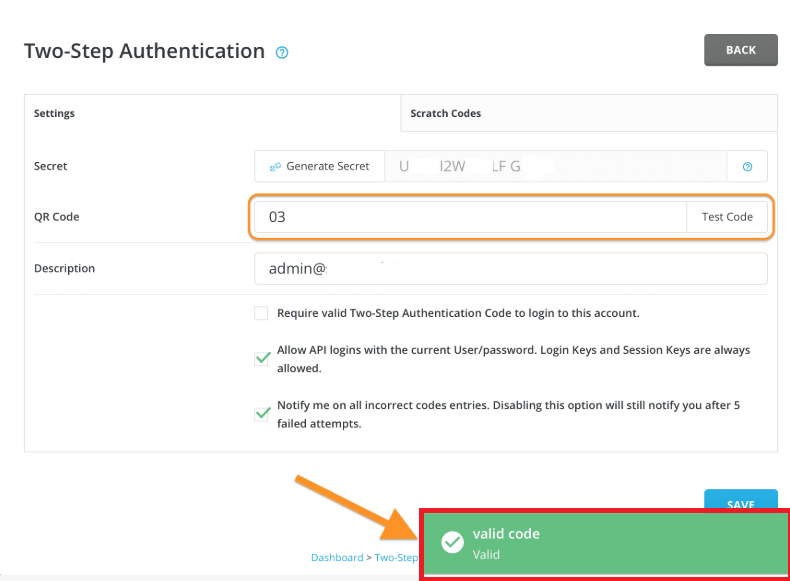Click the Allow API logins label text

[513, 359]
